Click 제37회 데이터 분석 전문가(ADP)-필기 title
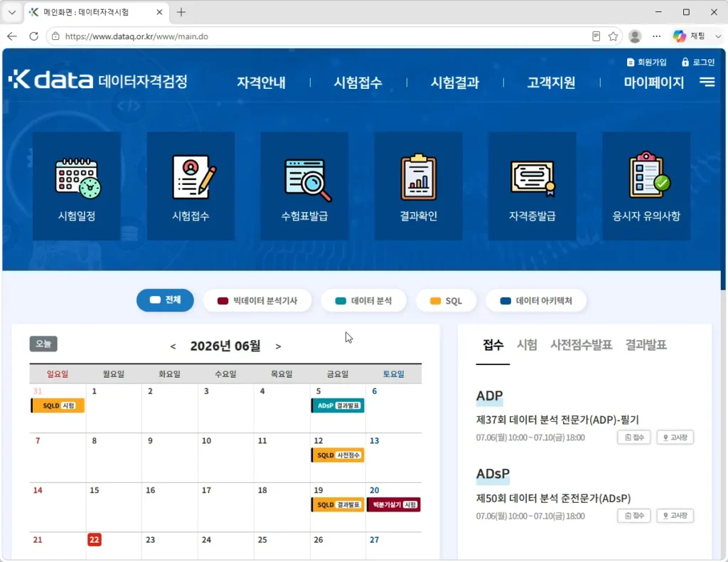728x562 pixels. pos(557,420)
